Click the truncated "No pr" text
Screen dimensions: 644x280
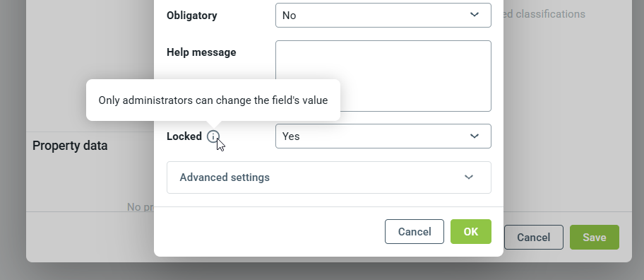(141, 206)
